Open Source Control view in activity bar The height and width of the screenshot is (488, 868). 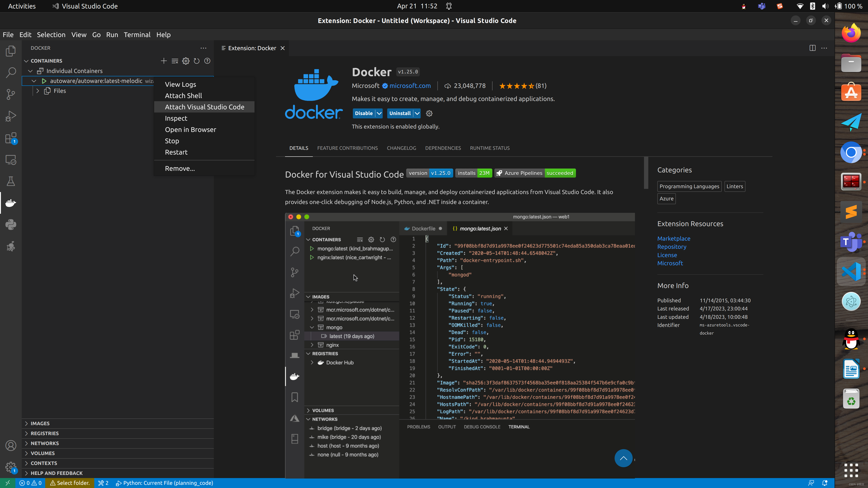pos(11,94)
